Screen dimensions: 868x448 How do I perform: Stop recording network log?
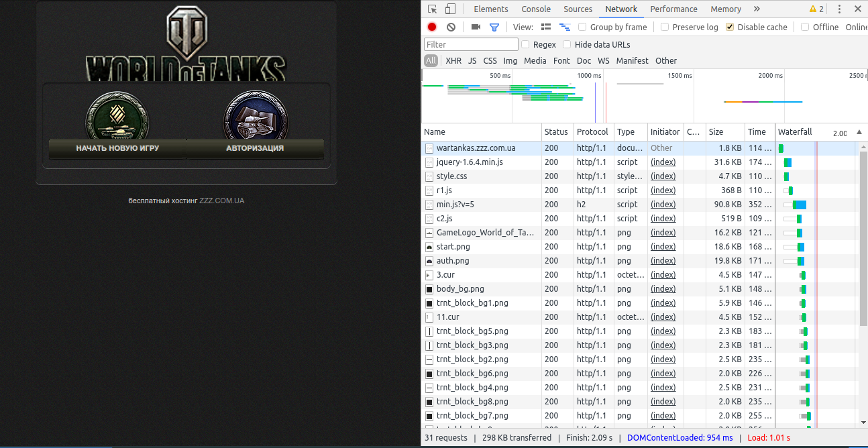[432, 27]
